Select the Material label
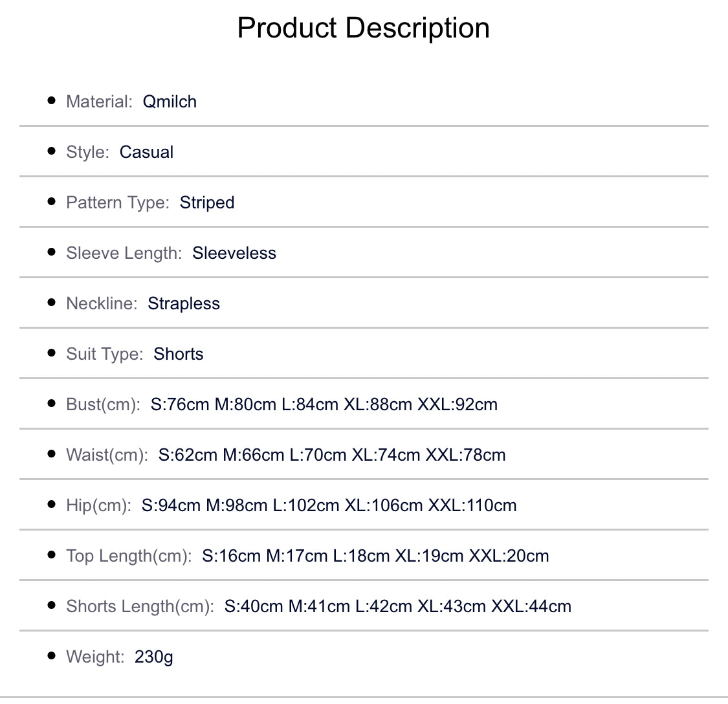Image resolution: width=728 pixels, height=704 pixels. 99,102
